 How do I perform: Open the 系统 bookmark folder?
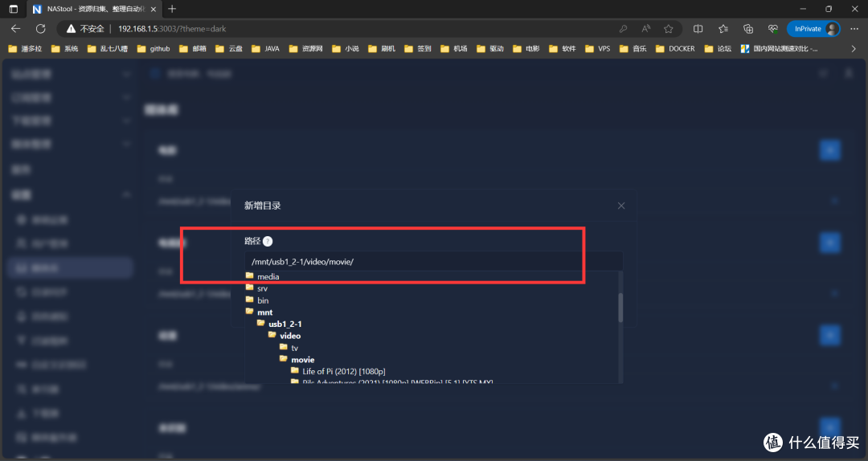click(65, 49)
